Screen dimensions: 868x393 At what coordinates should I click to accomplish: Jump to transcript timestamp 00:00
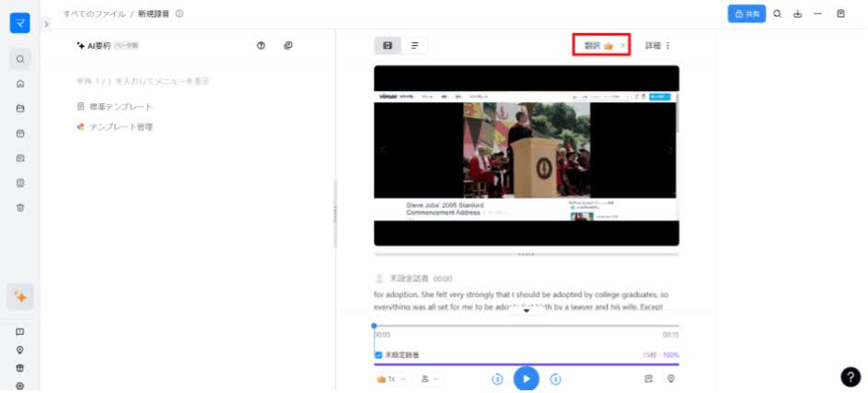[x=443, y=279]
